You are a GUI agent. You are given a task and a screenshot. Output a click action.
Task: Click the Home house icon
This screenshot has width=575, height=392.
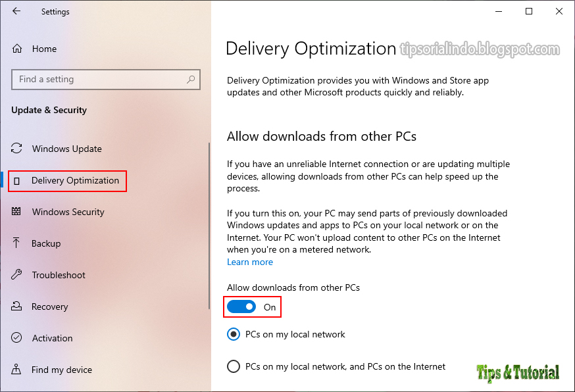point(16,48)
